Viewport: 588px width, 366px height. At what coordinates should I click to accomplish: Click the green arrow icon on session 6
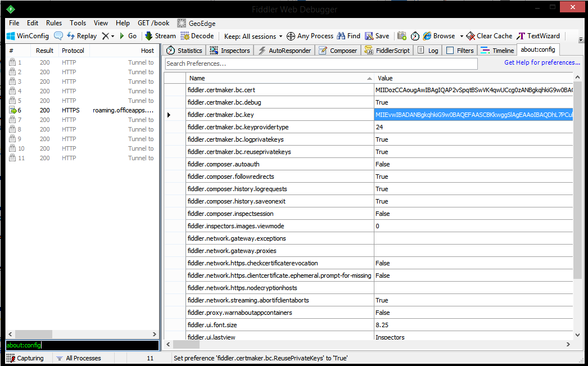13,110
